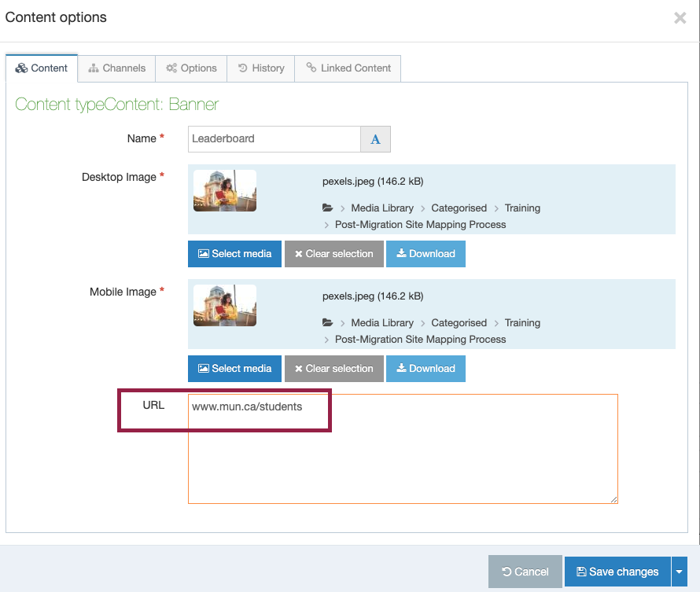The image size is (700, 592).
Task: Save changes to the banner
Action: coord(617,572)
